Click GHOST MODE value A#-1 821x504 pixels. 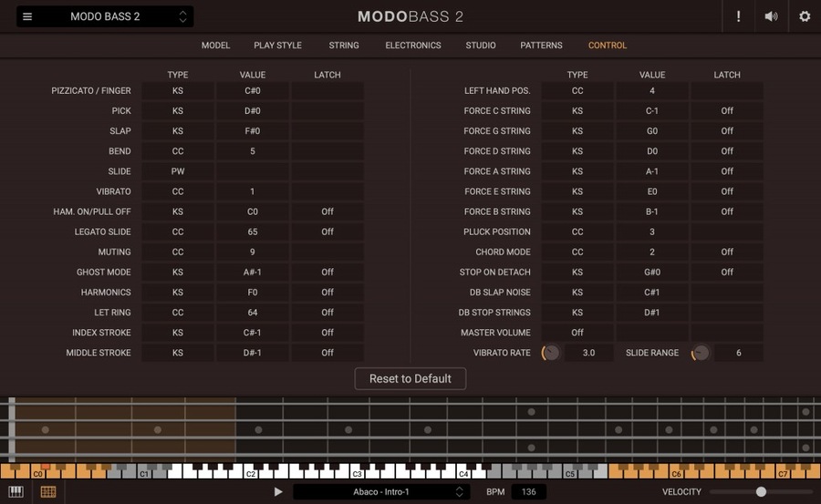[x=253, y=273]
